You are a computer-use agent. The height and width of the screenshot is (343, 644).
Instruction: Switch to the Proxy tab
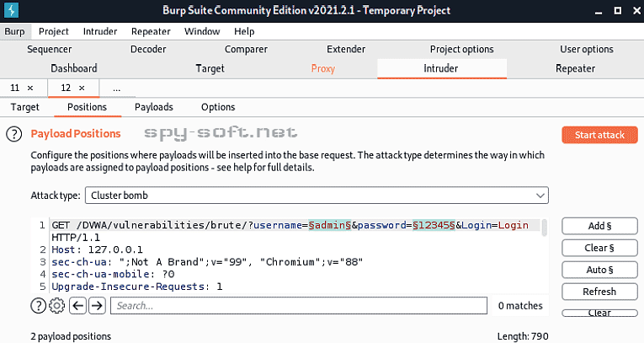tap(322, 68)
